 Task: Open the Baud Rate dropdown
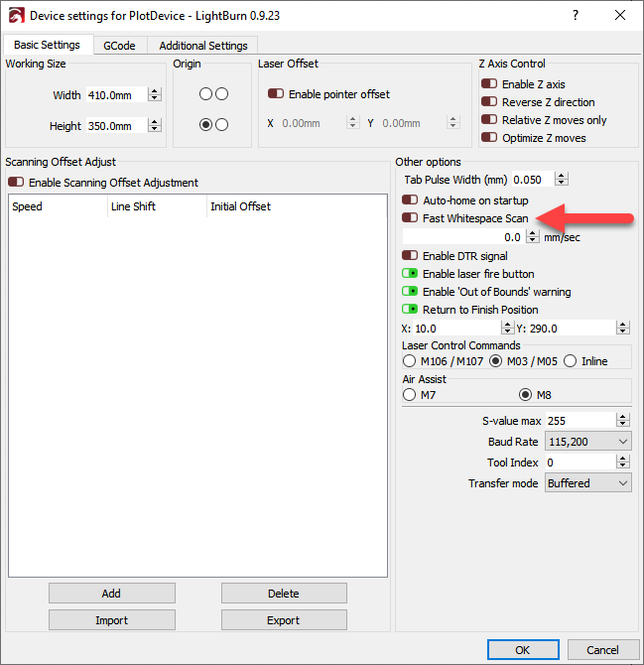(588, 441)
